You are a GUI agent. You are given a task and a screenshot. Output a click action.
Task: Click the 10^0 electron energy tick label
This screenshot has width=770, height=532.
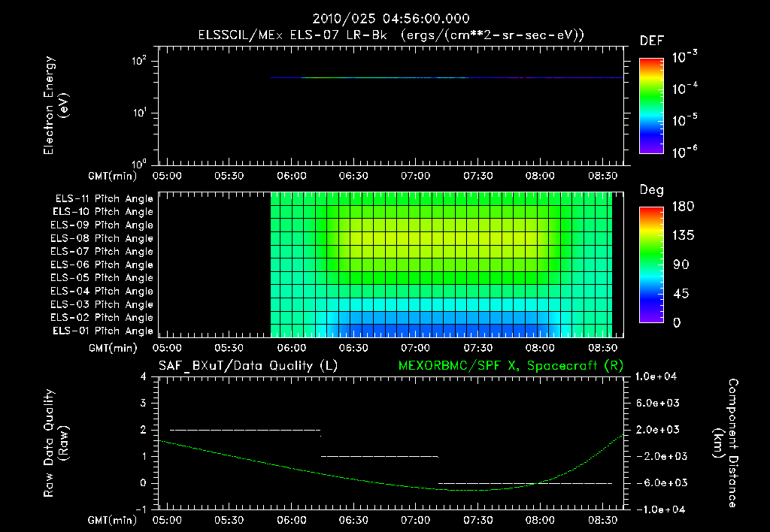(139, 163)
